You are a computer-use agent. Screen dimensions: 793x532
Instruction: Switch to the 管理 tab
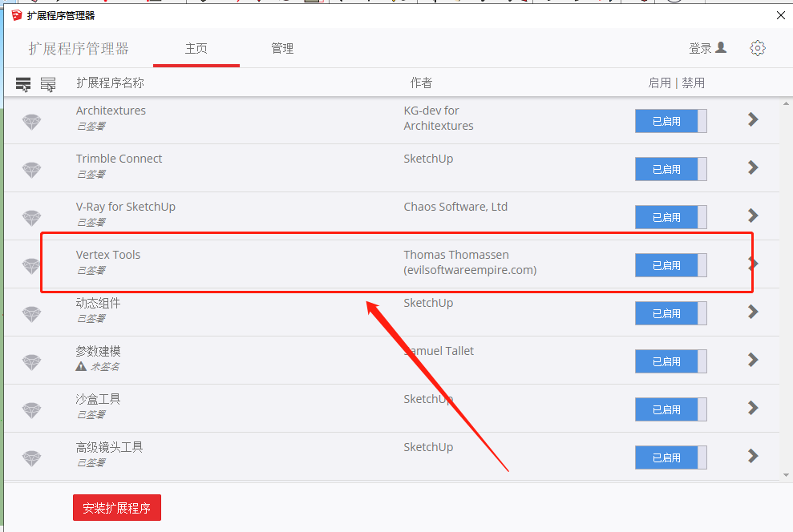(x=282, y=49)
